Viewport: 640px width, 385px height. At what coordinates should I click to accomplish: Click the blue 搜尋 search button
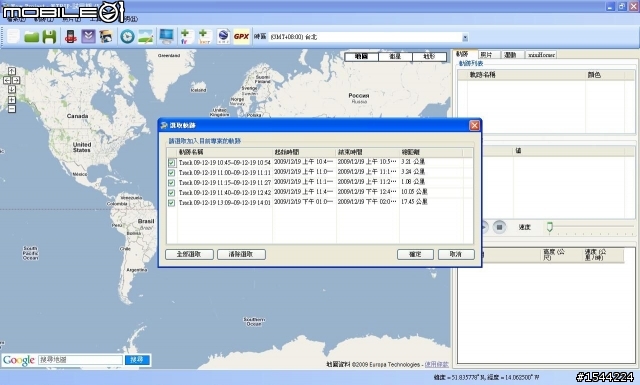(137, 360)
